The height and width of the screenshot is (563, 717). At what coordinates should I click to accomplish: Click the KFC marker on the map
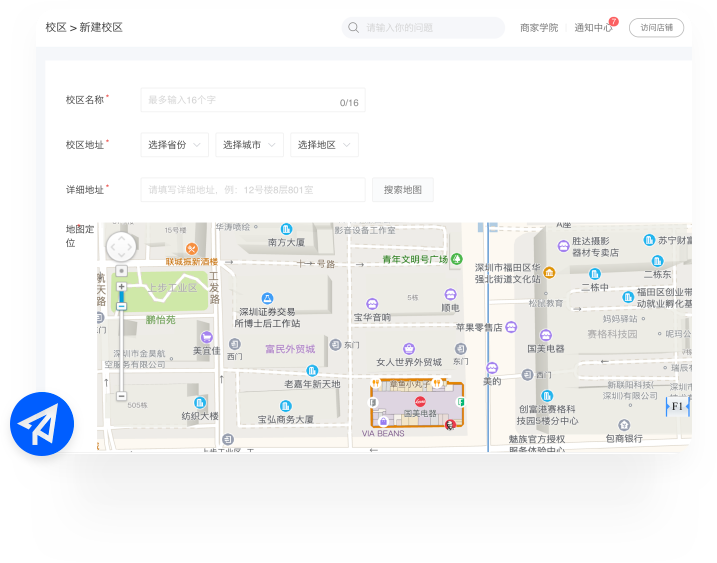tap(449, 424)
